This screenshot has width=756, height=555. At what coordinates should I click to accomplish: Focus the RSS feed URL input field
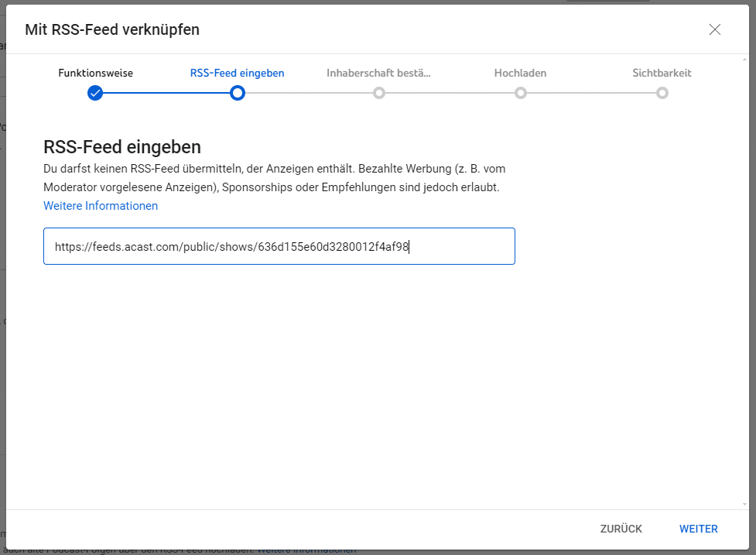pos(279,247)
